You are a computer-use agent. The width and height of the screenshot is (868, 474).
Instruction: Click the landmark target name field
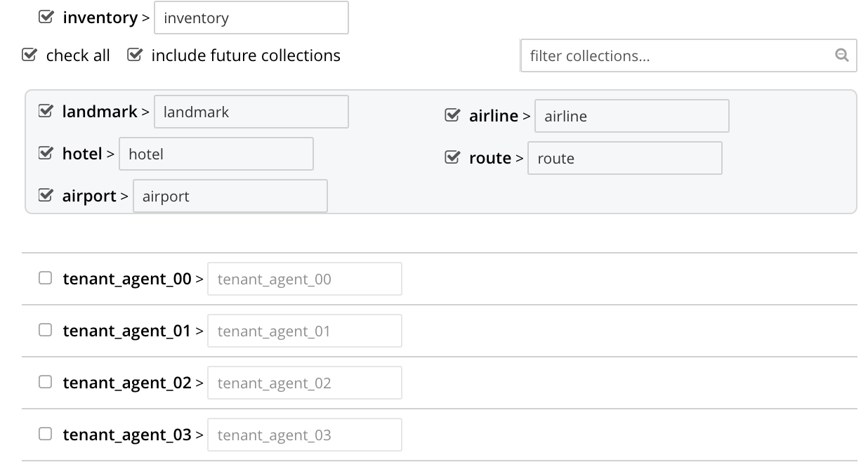(x=251, y=112)
